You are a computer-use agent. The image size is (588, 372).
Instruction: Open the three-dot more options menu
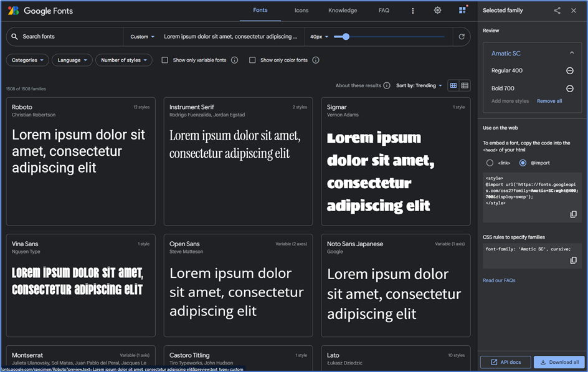(413, 11)
